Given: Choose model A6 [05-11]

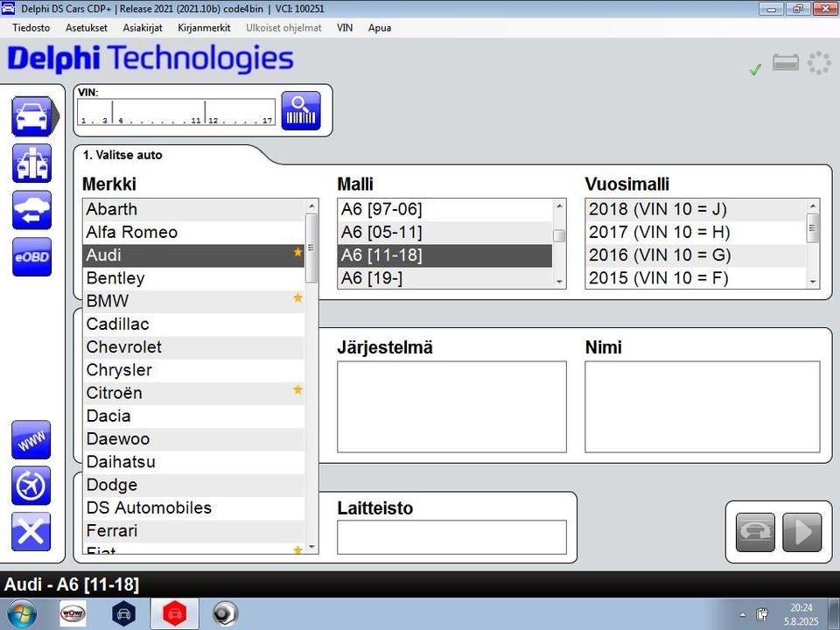Looking at the screenshot, I should click(x=445, y=233).
